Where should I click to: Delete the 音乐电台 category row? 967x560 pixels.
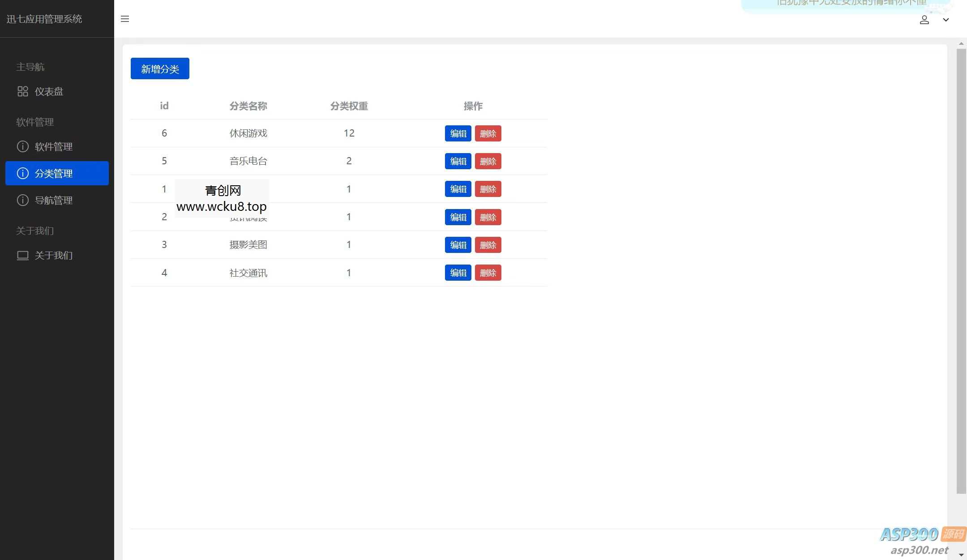[488, 161]
